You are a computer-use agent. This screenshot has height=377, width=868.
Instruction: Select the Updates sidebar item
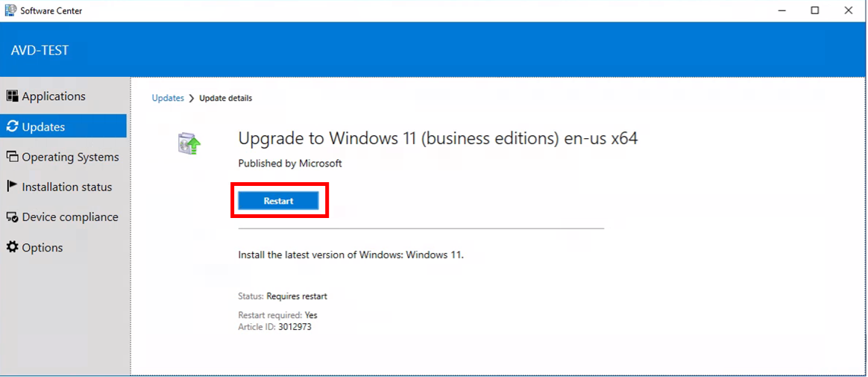click(x=63, y=126)
